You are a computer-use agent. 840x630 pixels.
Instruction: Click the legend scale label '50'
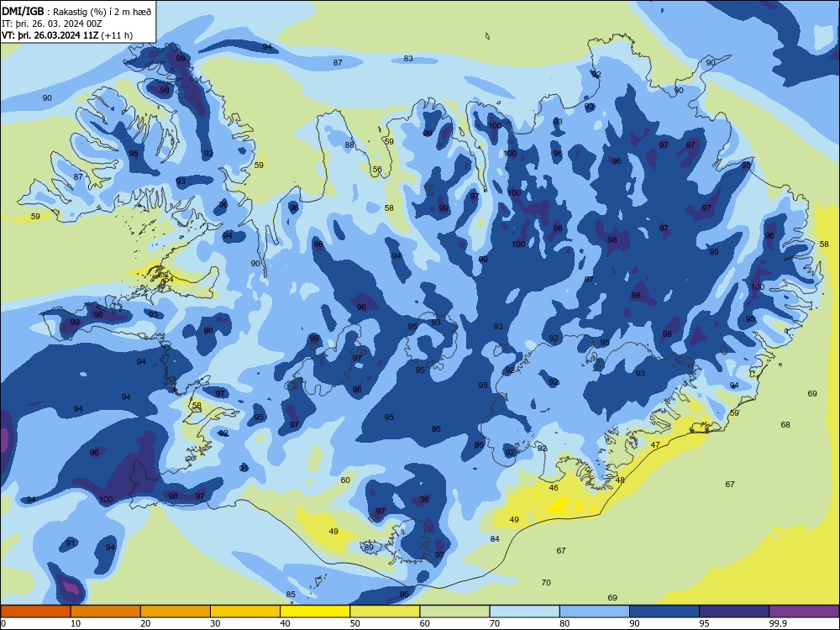(355, 623)
